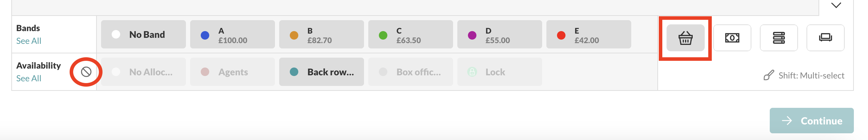Choose Band D priced £55.00

pyautogui.click(x=500, y=34)
